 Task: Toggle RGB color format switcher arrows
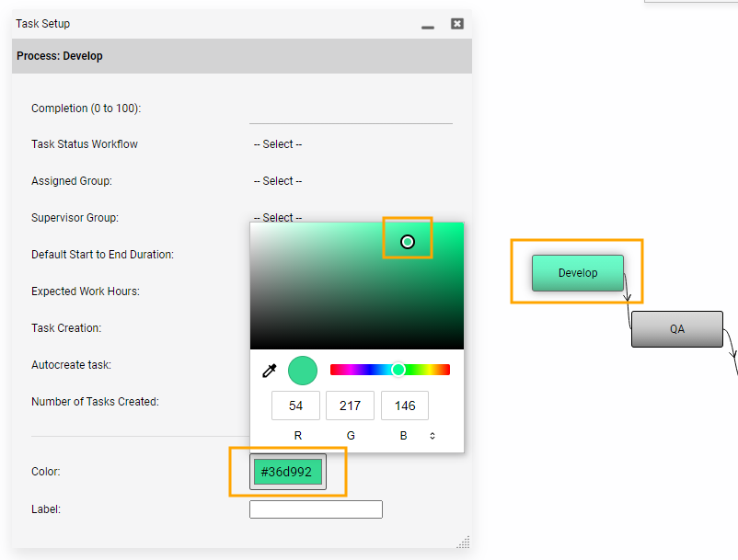click(432, 436)
